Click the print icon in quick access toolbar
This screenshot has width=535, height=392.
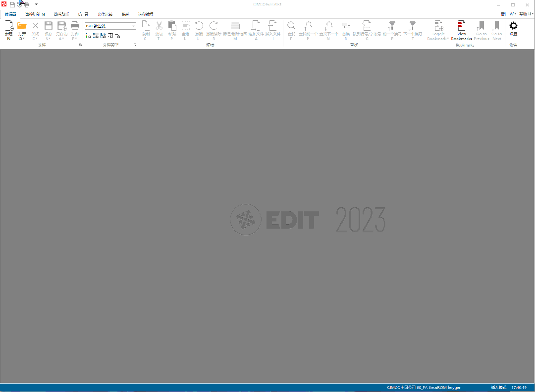pos(27,4)
